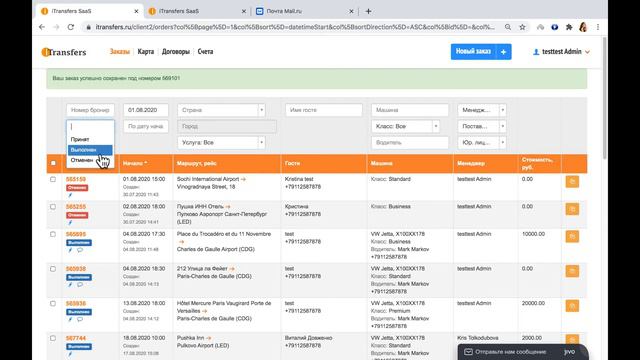Check the box for the Sochi International Airport order
640x360 pixels.
53,179
